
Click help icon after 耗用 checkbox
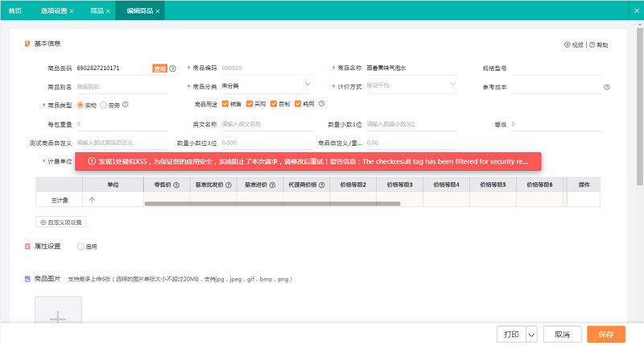(321, 104)
